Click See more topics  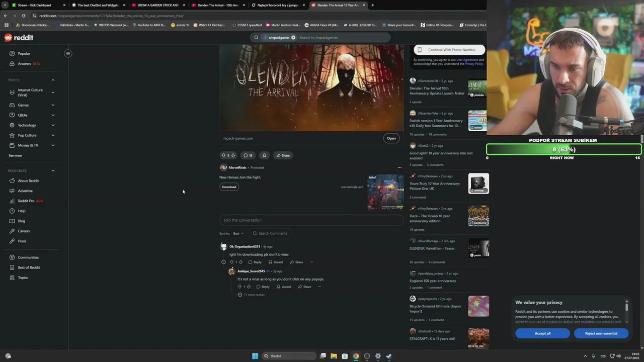coord(15,155)
